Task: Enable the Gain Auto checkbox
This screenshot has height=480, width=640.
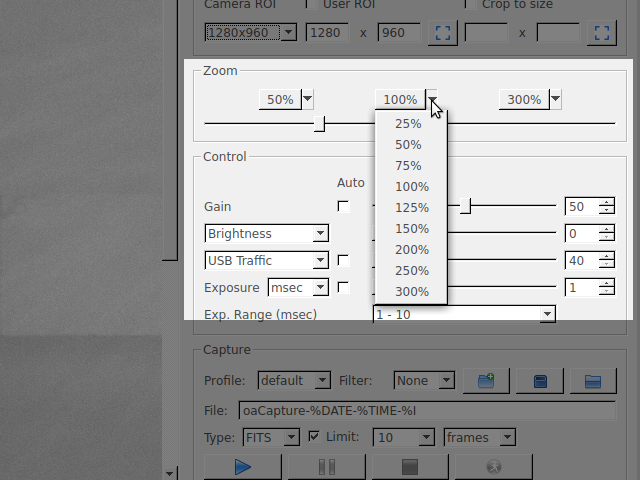Action: click(343, 206)
